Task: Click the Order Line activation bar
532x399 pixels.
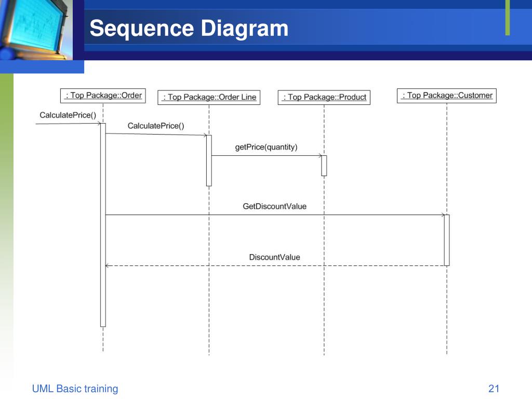Action: coord(209,161)
